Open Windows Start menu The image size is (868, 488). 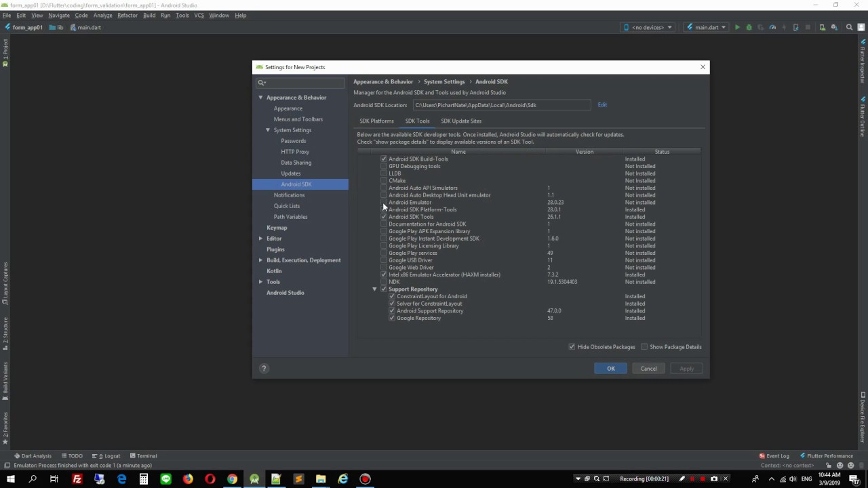coord(10,479)
